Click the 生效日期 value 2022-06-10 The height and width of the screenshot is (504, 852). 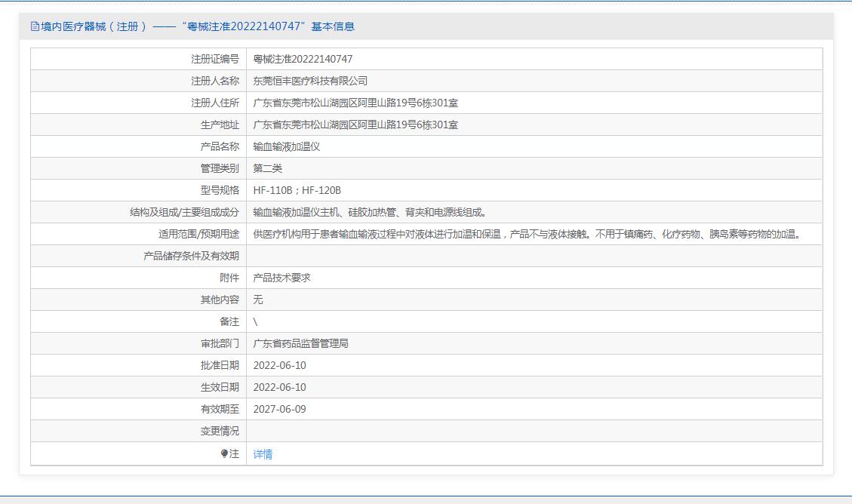(x=279, y=387)
